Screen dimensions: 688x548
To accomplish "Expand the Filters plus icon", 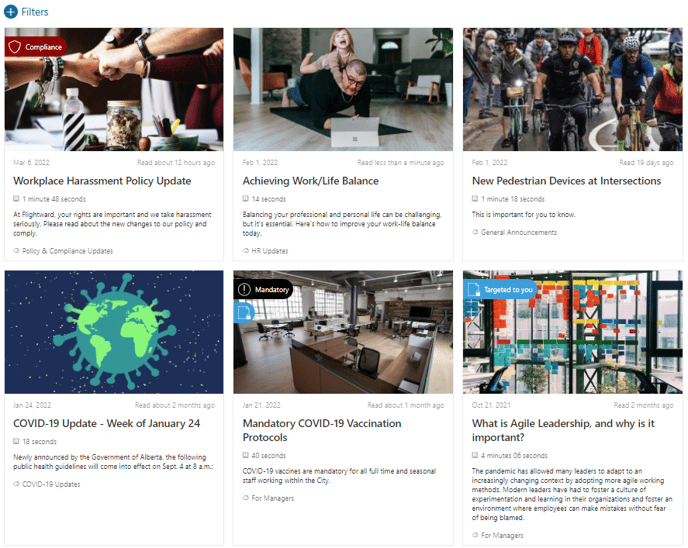I will pos(11,12).
